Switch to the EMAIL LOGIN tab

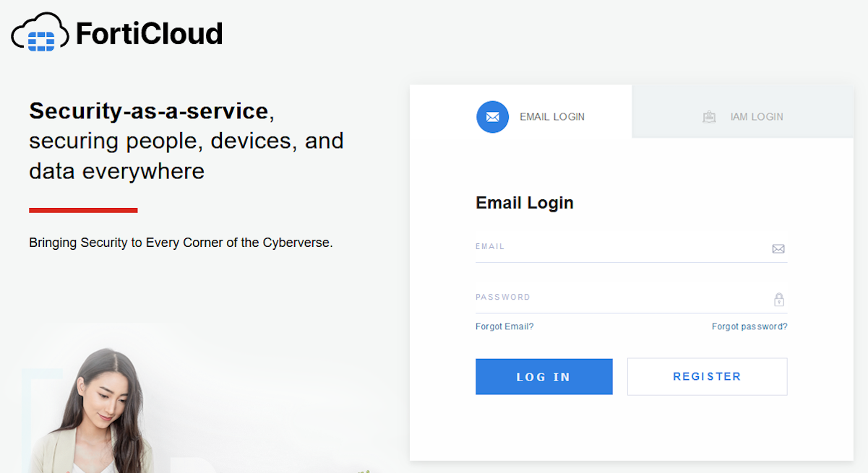coord(551,117)
